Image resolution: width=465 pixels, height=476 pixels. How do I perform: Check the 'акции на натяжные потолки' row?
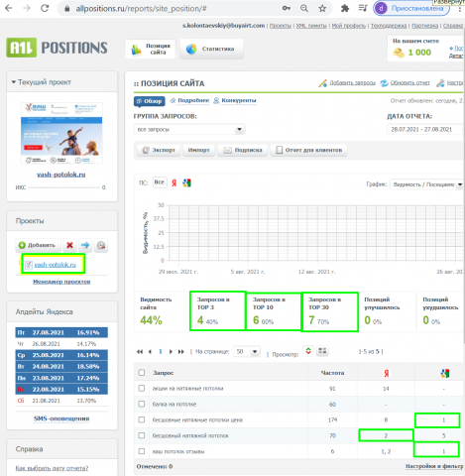(x=142, y=388)
